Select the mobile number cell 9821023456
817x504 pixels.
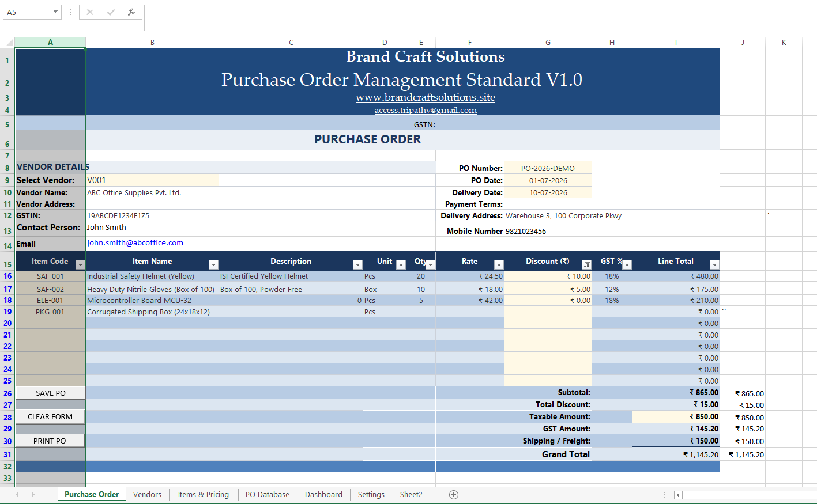(x=548, y=231)
